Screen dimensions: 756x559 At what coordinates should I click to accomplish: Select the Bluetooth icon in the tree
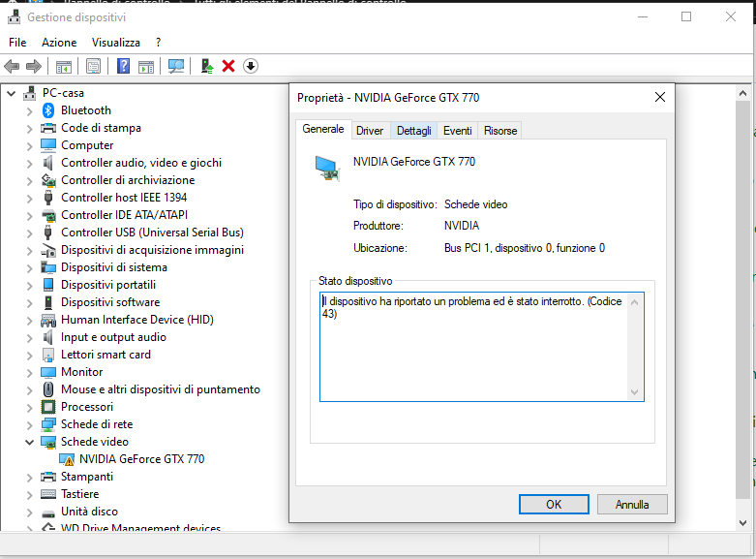click(x=48, y=110)
